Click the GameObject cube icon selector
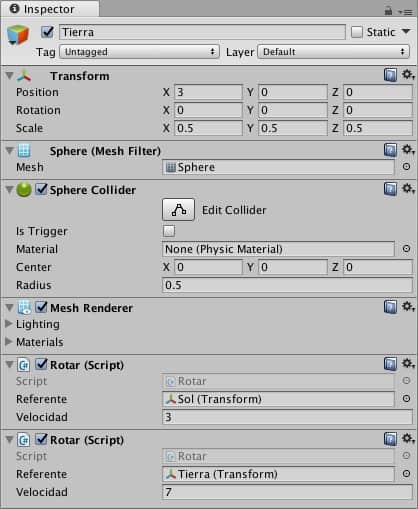418x509 pixels. coord(18,35)
